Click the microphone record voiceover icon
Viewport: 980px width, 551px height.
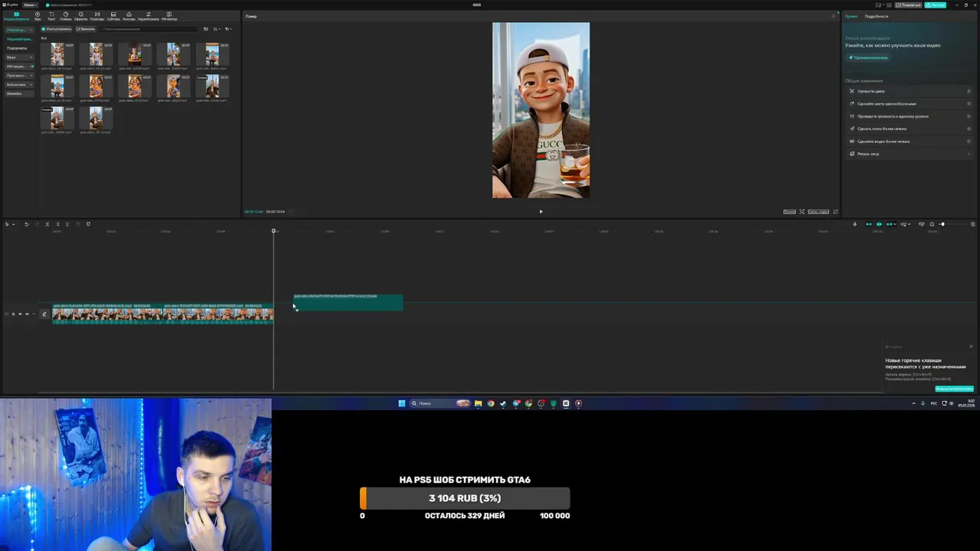[x=854, y=224]
